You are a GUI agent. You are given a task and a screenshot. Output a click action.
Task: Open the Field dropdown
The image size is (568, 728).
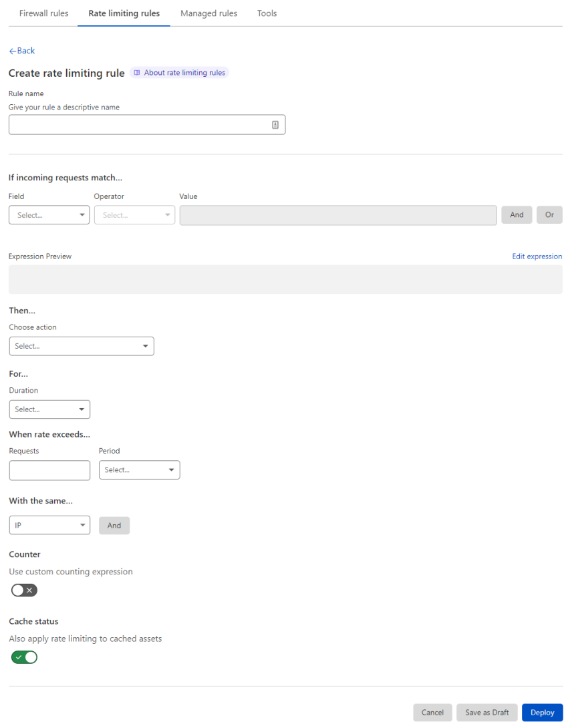tap(49, 214)
